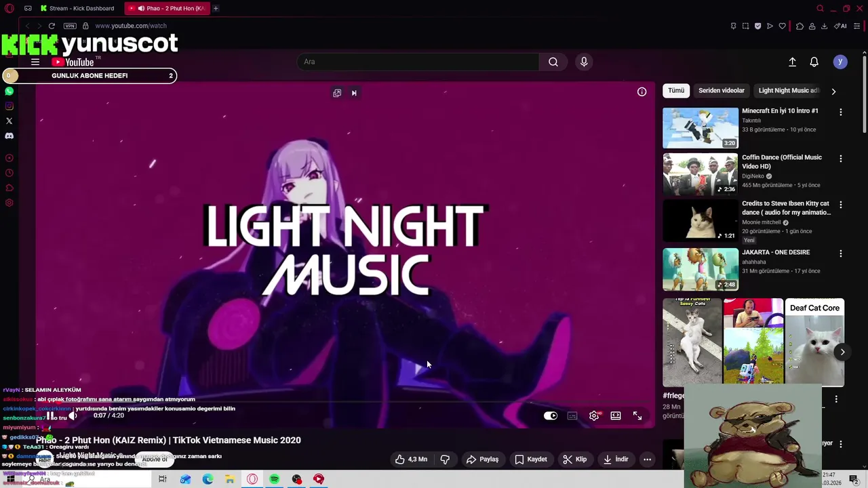This screenshot has width=868, height=488.
Task: Open the Opera easy setup menu
Action: 857,26
